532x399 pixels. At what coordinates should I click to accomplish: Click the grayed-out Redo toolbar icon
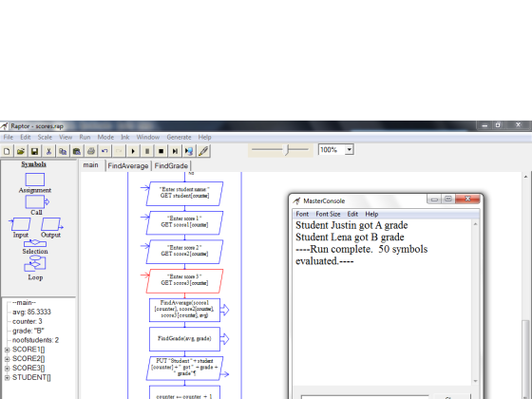[119, 151]
